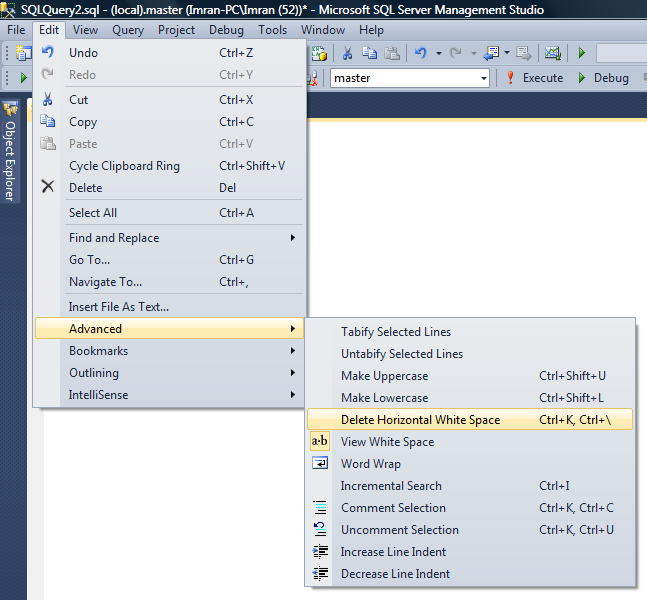This screenshot has height=600, width=647.
Task: Open the master database dropdown
Action: [x=484, y=78]
